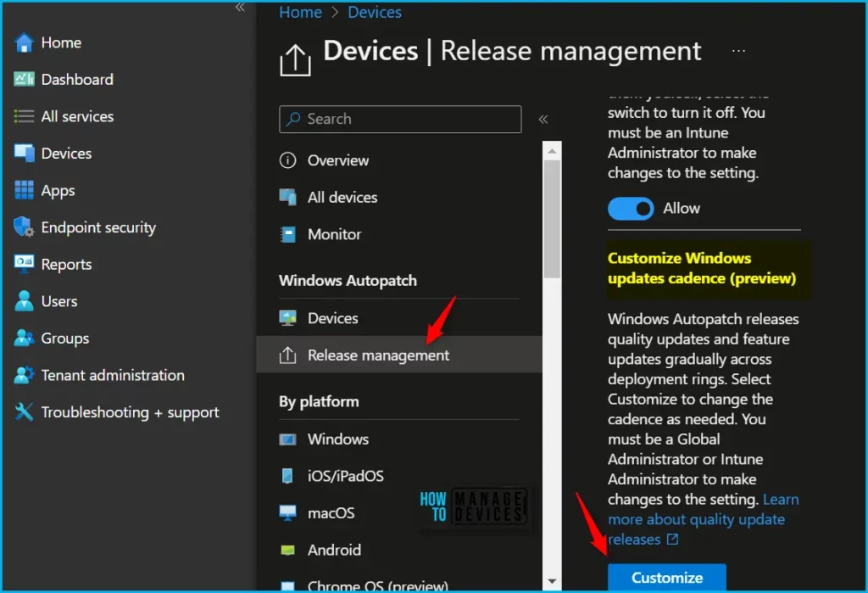The image size is (868, 593).
Task: Click the Search input field
Action: 400,119
